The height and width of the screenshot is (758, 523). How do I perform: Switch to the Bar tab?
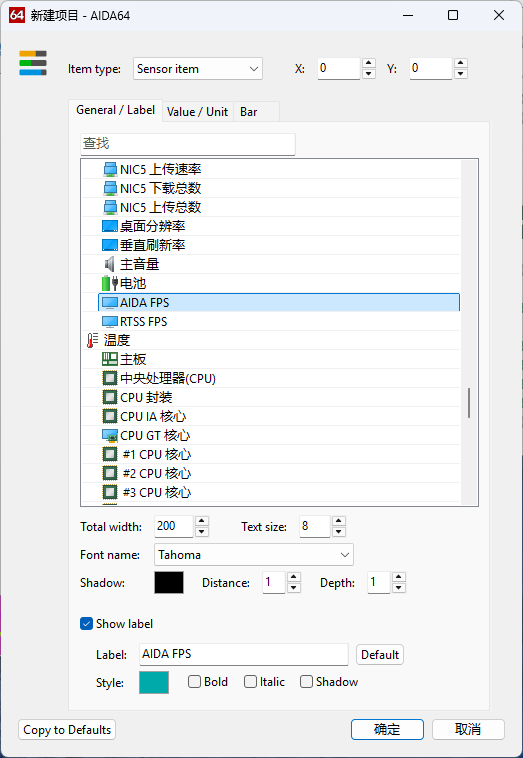(256, 112)
